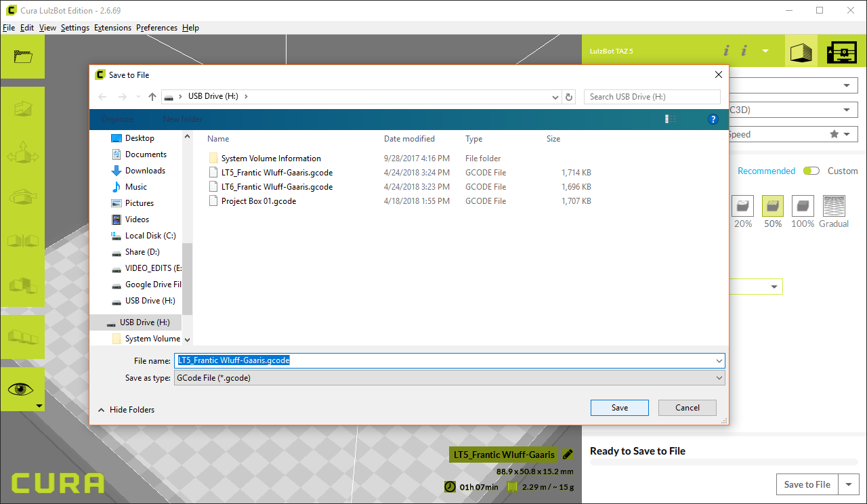Refresh the USB Drive folder view
The height and width of the screenshot is (504, 867).
coord(570,97)
